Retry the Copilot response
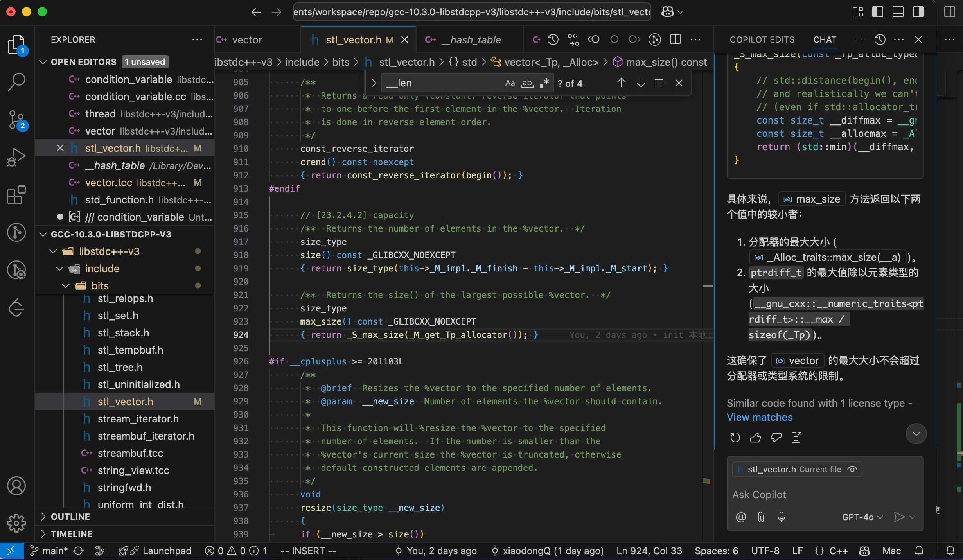 click(x=735, y=438)
